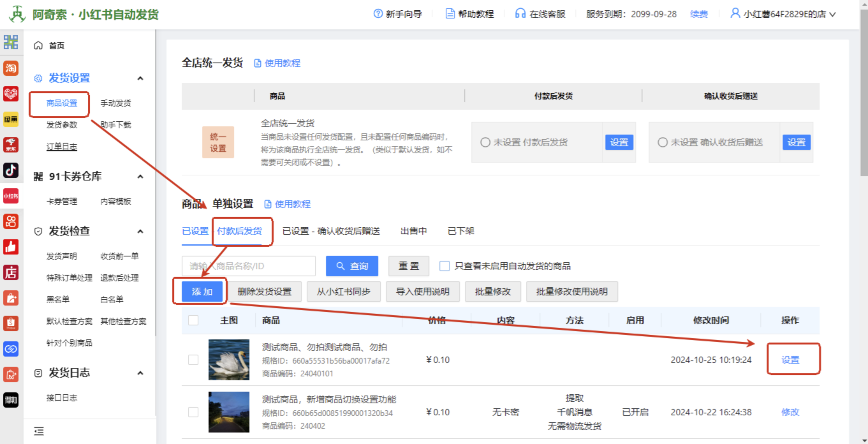Switch to the 出售中 tab
The width and height of the screenshot is (868, 444).
pos(413,231)
